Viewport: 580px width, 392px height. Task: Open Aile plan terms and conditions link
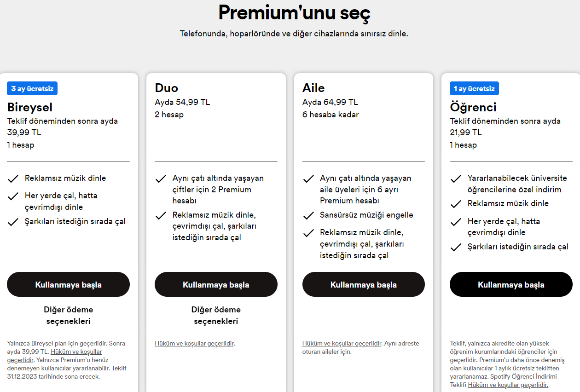point(342,343)
